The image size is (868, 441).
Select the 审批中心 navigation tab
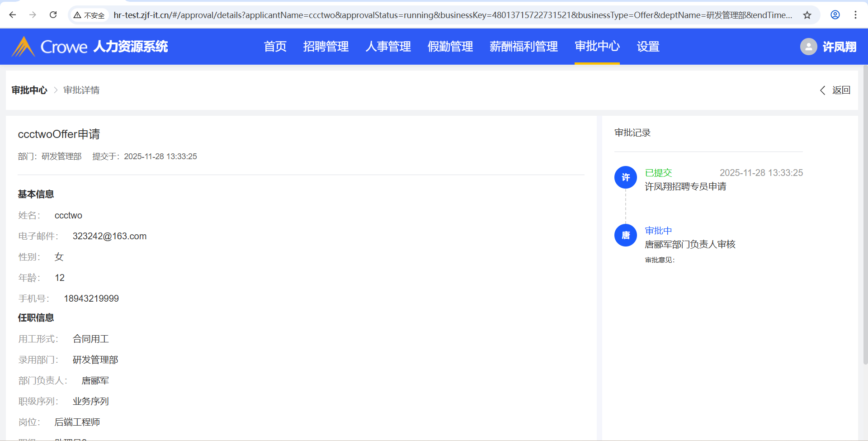597,47
